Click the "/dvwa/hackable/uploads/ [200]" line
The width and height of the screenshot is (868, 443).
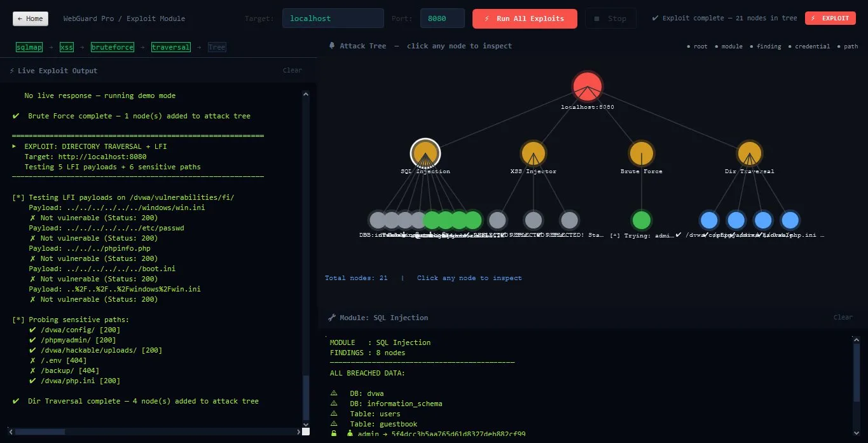pyautogui.click(x=95, y=350)
